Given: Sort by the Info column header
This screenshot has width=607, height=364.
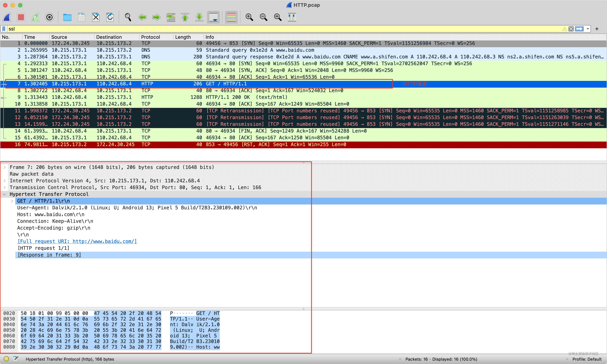Looking at the screenshot, I should click(405, 37).
